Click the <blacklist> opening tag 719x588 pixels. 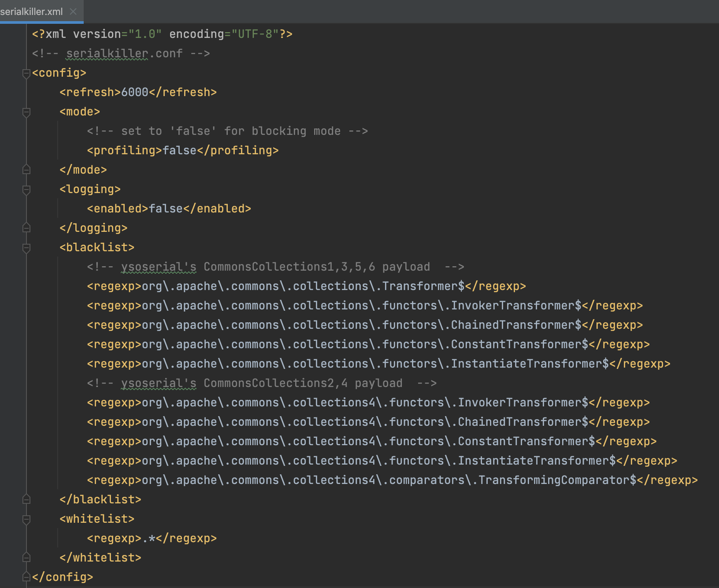tap(97, 247)
